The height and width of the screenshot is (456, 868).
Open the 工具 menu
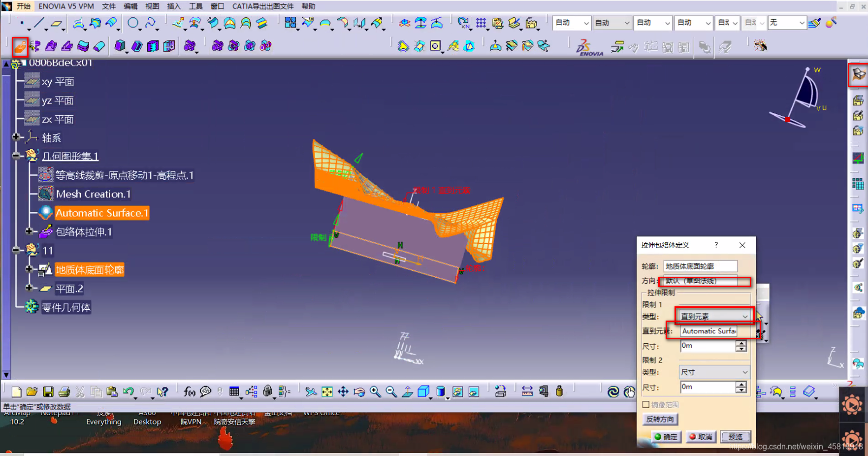pos(196,6)
